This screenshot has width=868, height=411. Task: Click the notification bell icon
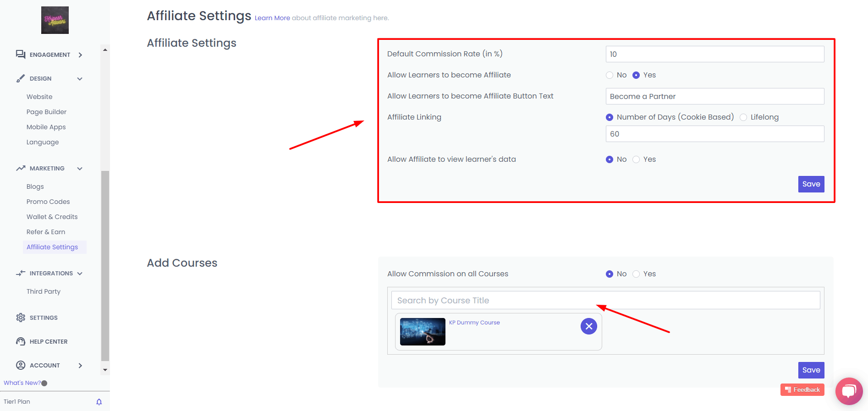99,402
